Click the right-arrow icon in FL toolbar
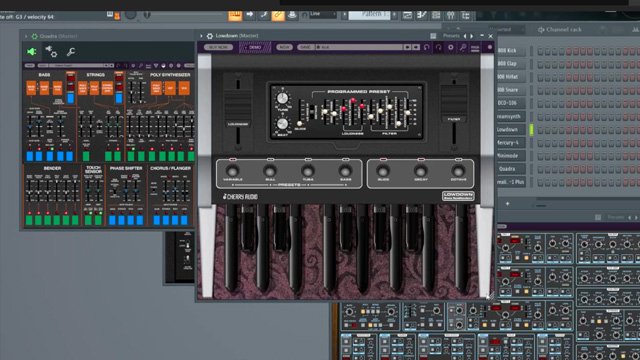 (x=249, y=15)
